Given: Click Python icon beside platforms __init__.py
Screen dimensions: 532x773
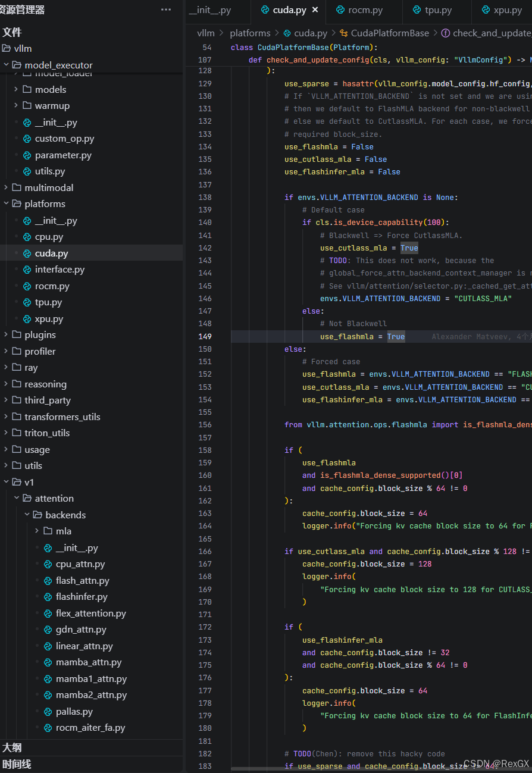Looking at the screenshot, I should [x=27, y=221].
